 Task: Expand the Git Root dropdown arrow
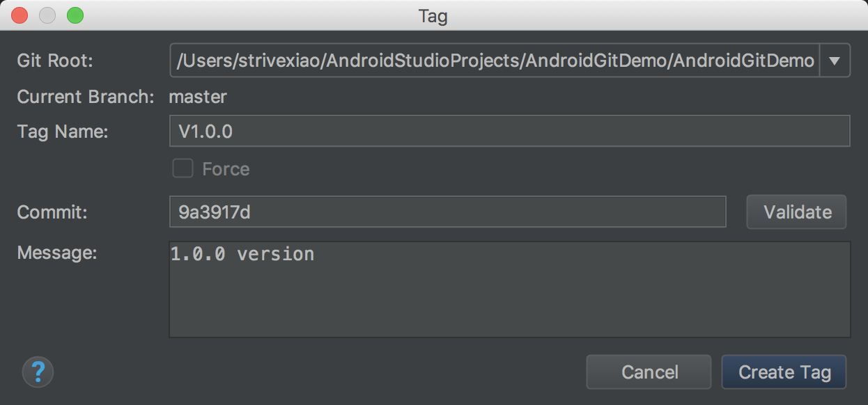tap(835, 61)
